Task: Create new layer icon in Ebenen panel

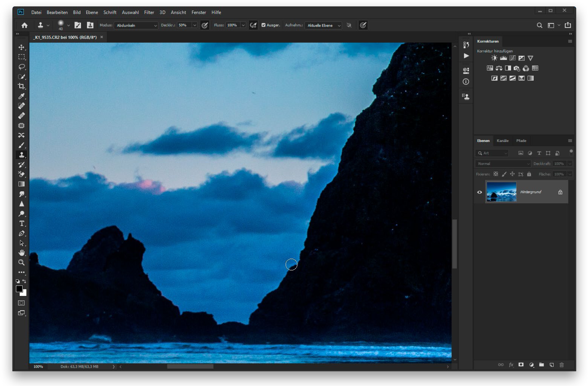Action: coord(552,365)
